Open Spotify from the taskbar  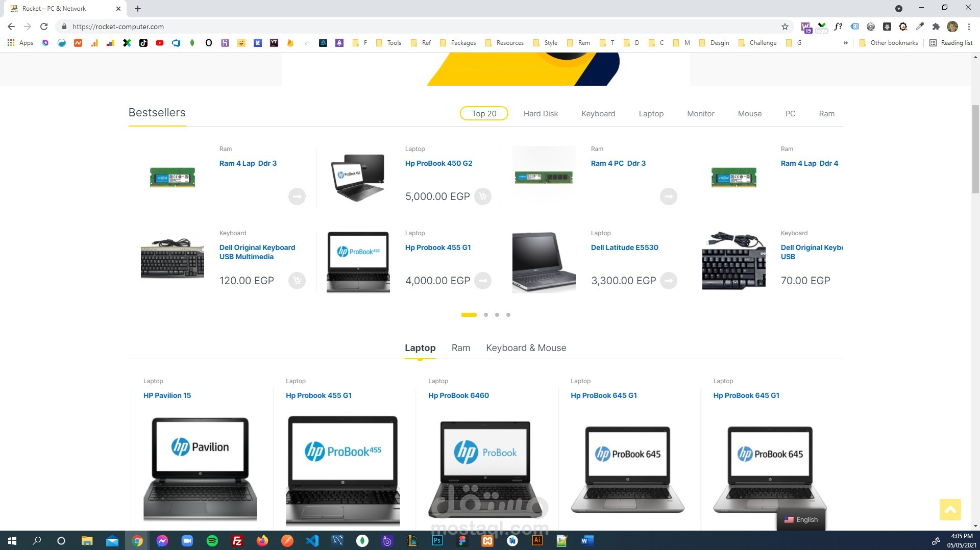click(212, 541)
